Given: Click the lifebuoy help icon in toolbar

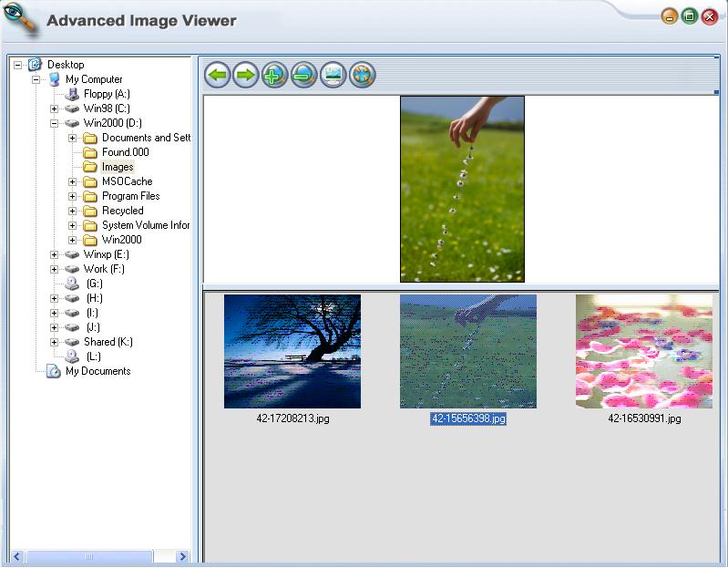Looking at the screenshot, I should tap(362, 75).
